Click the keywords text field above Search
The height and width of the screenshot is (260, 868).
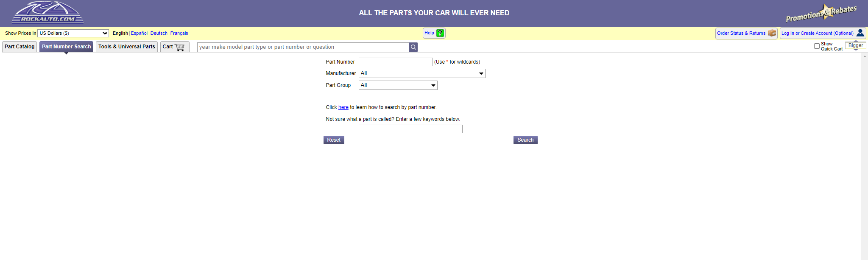click(410, 129)
